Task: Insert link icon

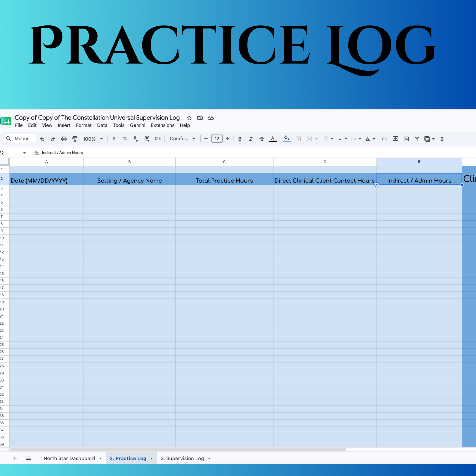Action: point(384,139)
